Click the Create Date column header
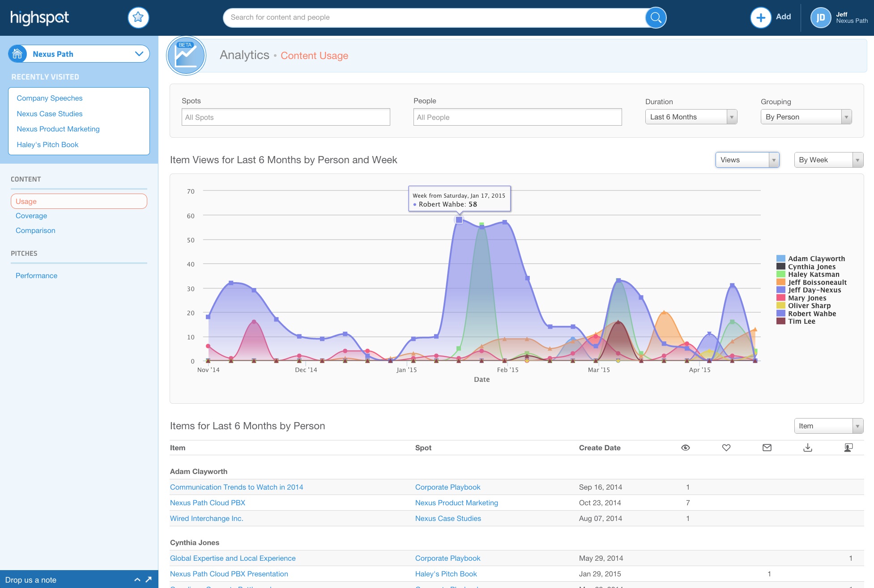 pos(600,448)
